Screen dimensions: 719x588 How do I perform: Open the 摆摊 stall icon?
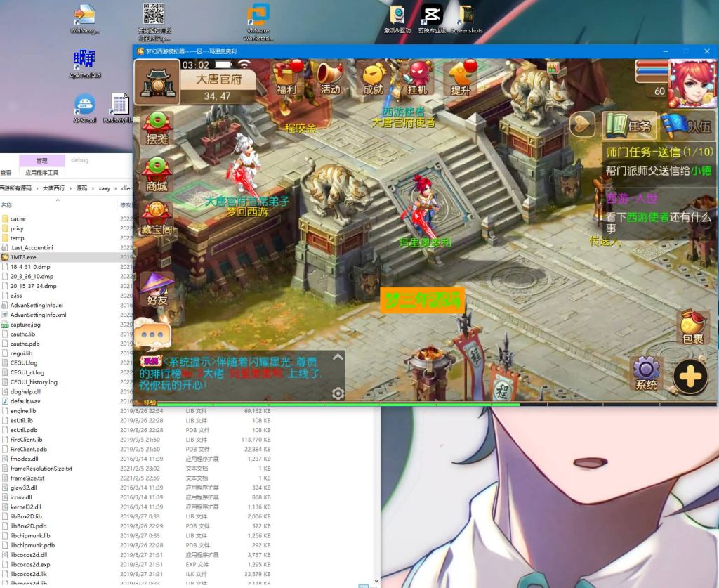157,129
